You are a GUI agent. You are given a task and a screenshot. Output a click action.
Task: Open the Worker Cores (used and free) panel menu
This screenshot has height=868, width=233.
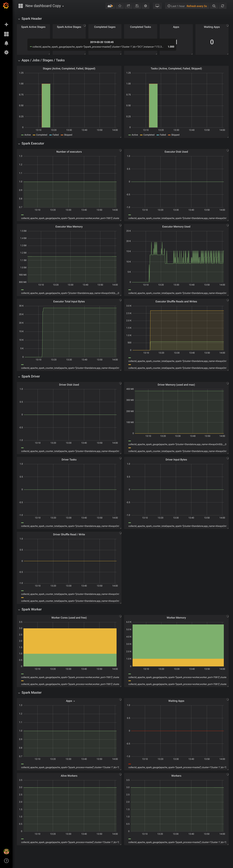69,618
